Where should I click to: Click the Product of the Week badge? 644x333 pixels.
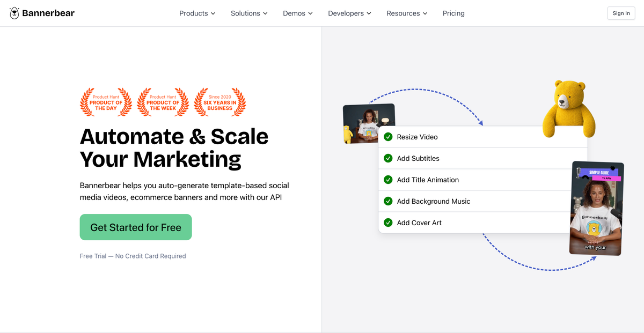tap(163, 102)
